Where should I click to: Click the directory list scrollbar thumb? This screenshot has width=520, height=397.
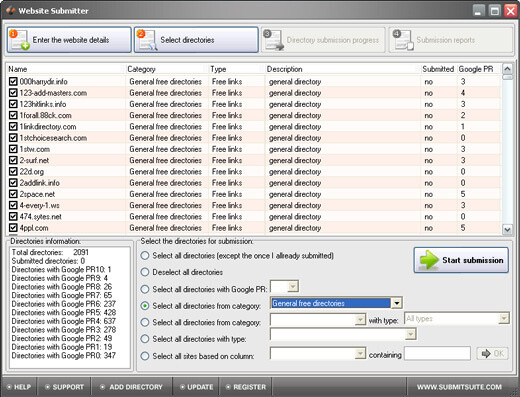pyautogui.click(x=507, y=77)
